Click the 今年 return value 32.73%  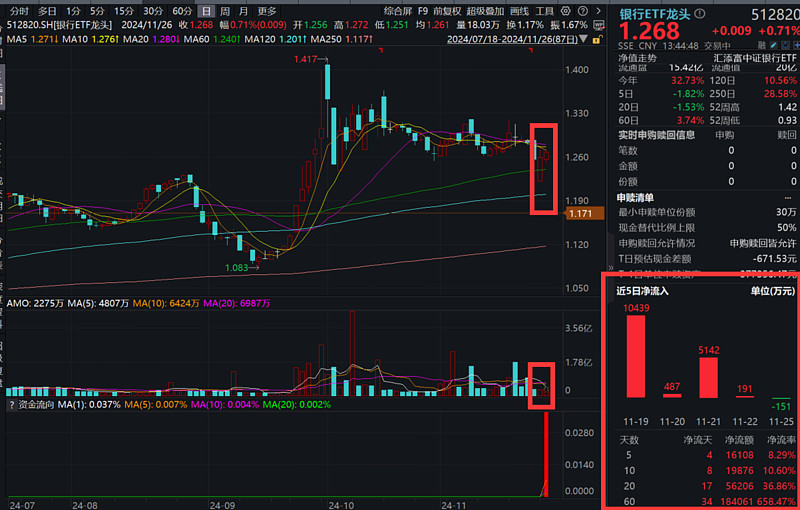[687, 81]
